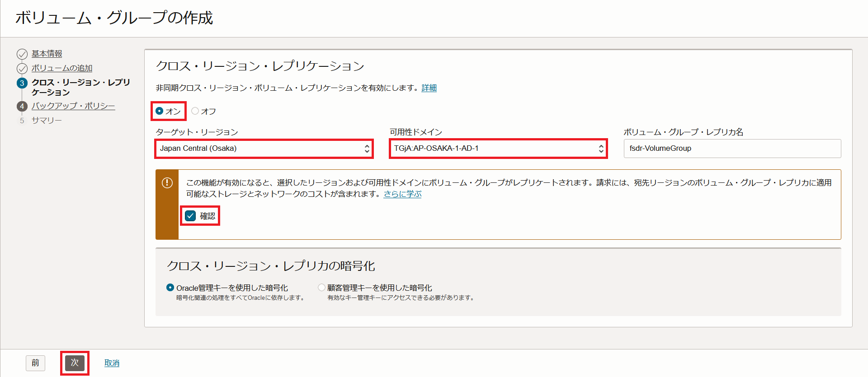This screenshot has height=377, width=868.
Task: Click the step 3 number circle icon
Action: click(x=22, y=83)
